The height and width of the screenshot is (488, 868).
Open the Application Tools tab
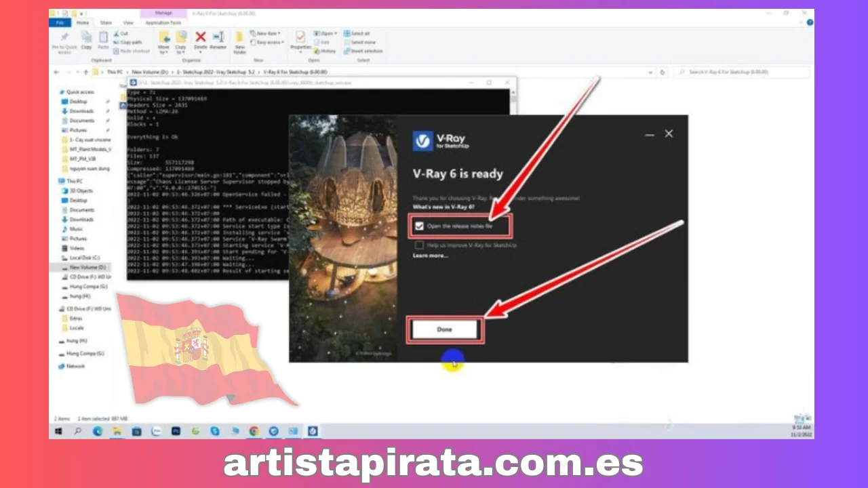click(x=163, y=22)
